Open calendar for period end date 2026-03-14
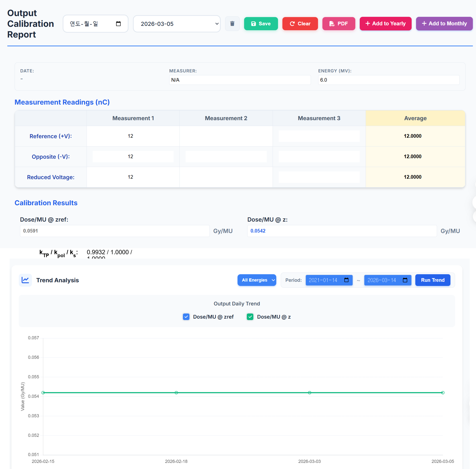Screen dimensions: 476x469 point(405,280)
